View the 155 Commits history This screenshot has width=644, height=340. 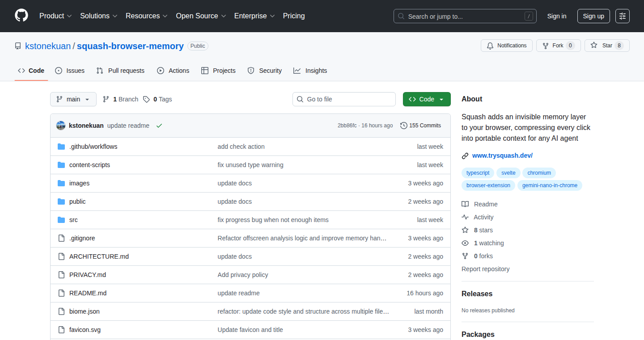tap(421, 126)
